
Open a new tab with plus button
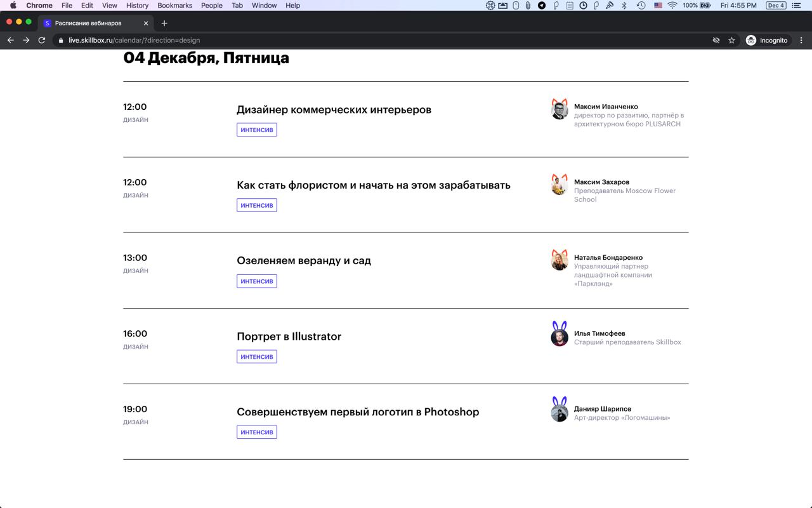click(x=164, y=23)
